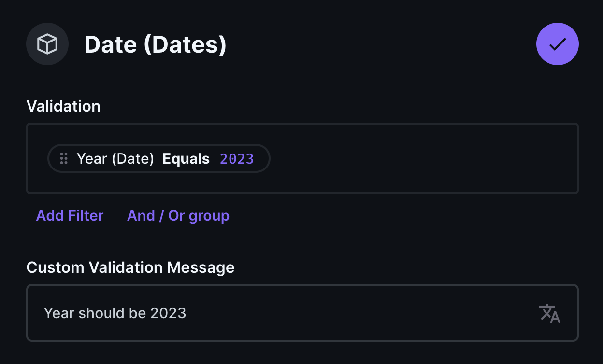Click the Validation section heading
The height and width of the screenshot is (364, 603).
tap(63, 106)
